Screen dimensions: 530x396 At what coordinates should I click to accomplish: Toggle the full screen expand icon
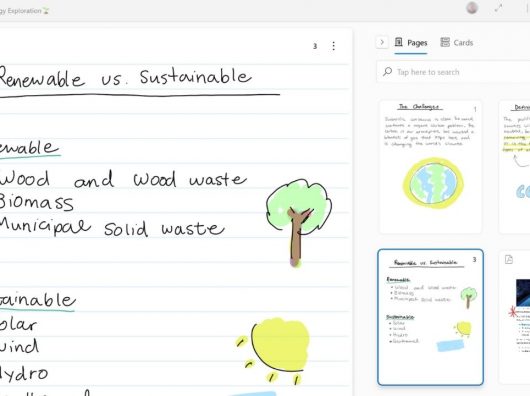tap(498, 8)
